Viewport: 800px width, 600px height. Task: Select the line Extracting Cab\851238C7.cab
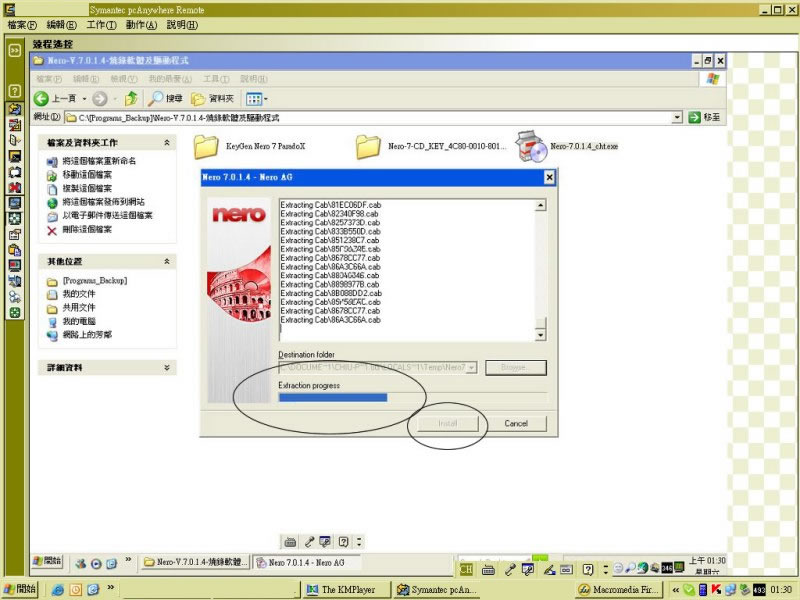point(330,240)
